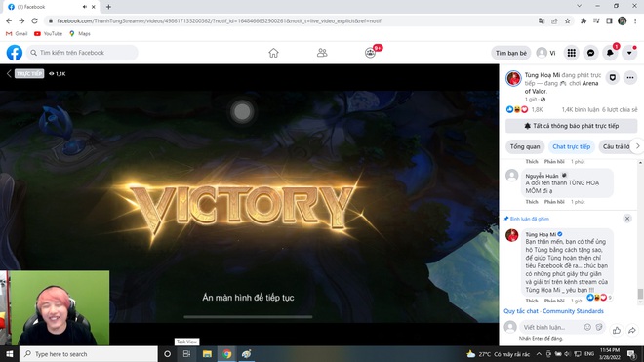Click the chat panel scrollbar thumb
The width and height of the screenshot is (644, 362).
(640, 294)
